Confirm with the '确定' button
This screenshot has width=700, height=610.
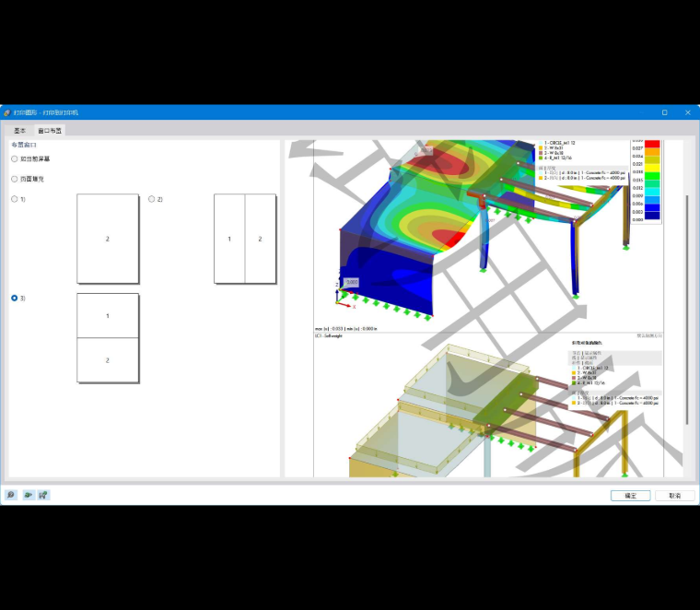point(630,495)
